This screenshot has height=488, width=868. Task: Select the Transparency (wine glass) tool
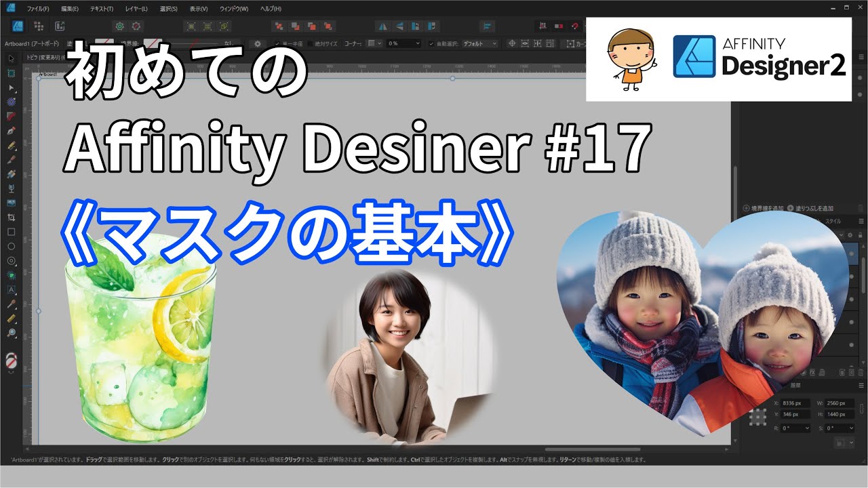[12, 188]
